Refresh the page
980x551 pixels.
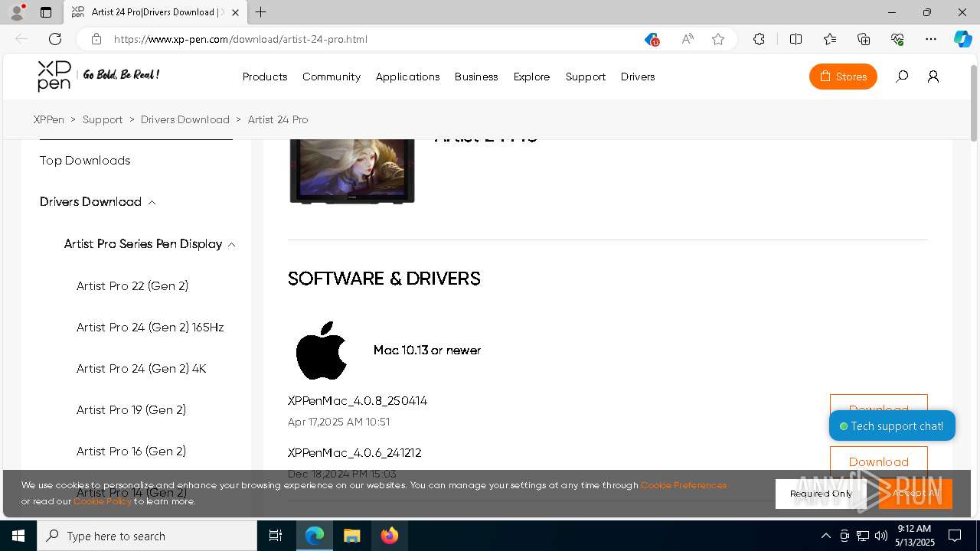tap(55, 39)
